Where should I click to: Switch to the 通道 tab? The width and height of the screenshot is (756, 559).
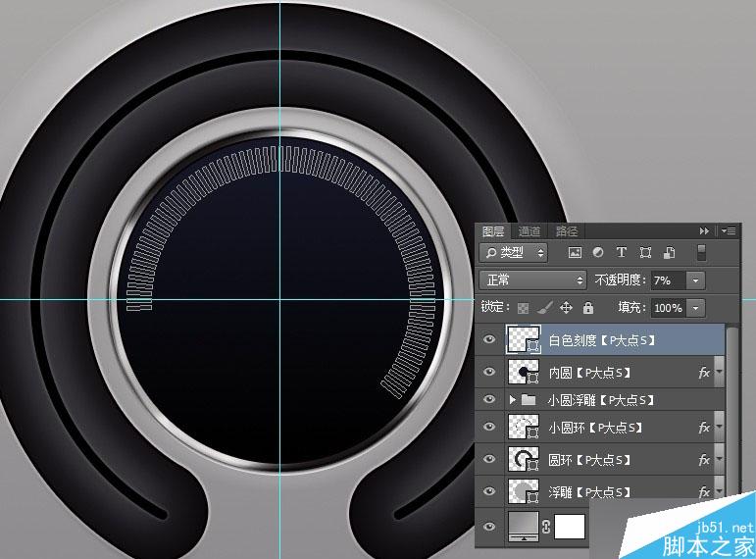[529, 231]
